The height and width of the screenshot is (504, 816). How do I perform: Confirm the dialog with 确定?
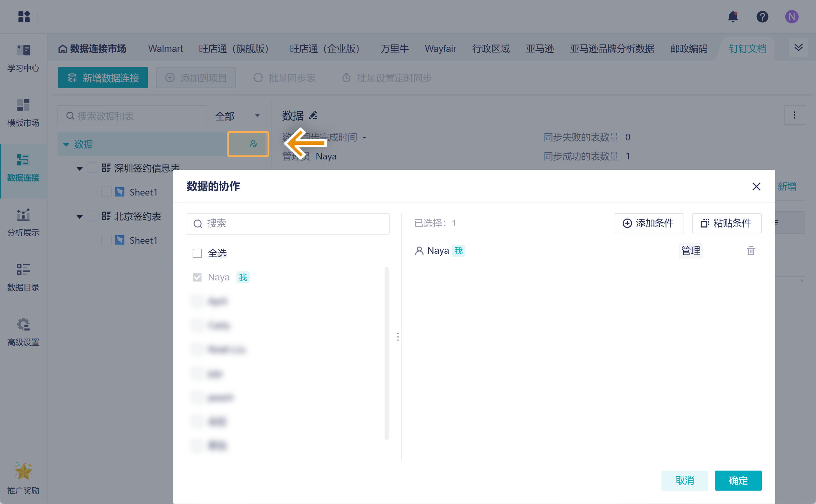(x=738, y=480)
